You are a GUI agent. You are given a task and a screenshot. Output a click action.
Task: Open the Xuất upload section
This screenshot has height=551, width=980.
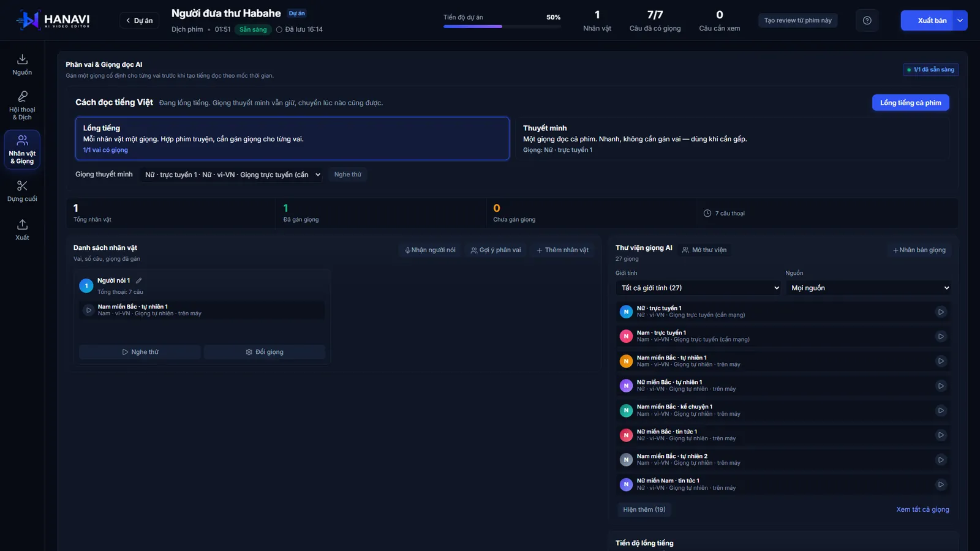22,230
